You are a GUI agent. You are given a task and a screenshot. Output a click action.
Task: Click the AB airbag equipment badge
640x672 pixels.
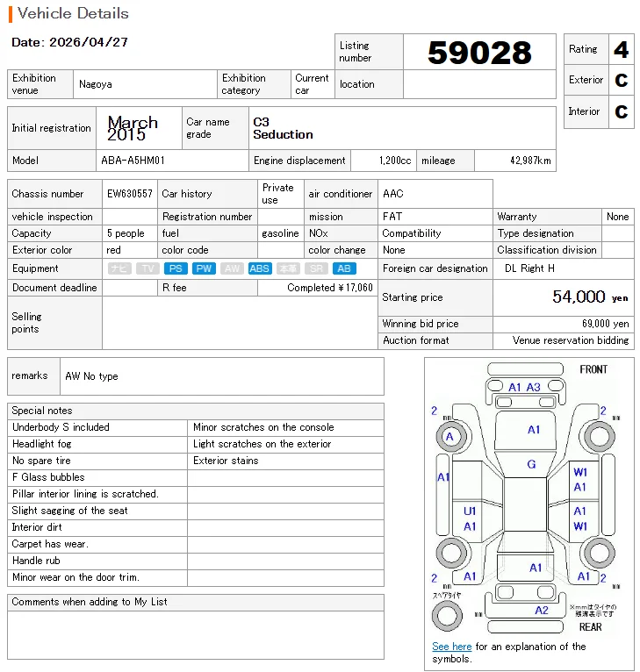pyautogui.click(x=344, y=268)
